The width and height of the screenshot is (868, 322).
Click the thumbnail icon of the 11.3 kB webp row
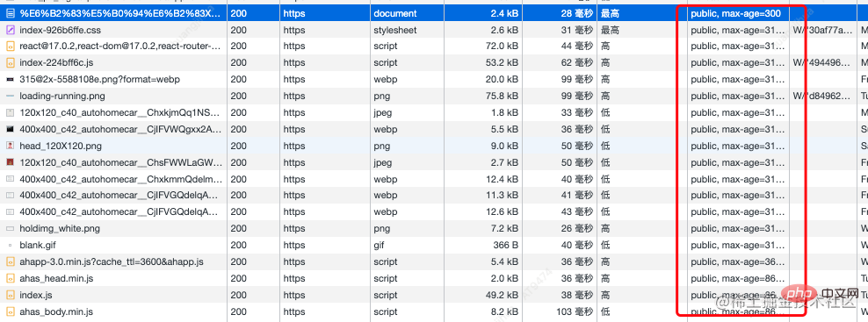[10, 196]
